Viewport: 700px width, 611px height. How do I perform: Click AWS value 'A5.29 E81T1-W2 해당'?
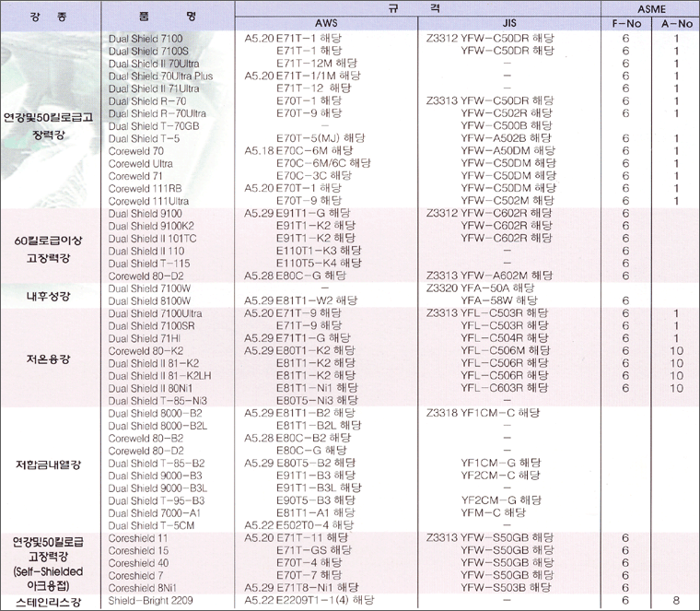[301, 300]
